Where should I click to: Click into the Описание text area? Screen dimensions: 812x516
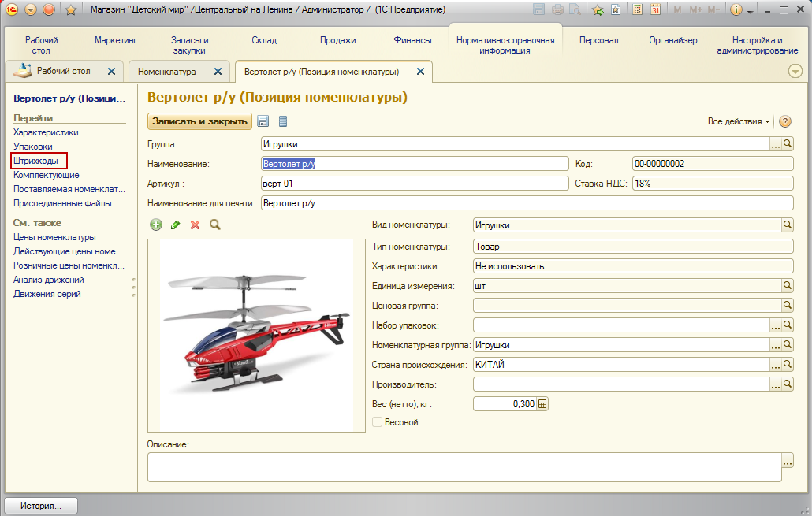tap(464, 467)
